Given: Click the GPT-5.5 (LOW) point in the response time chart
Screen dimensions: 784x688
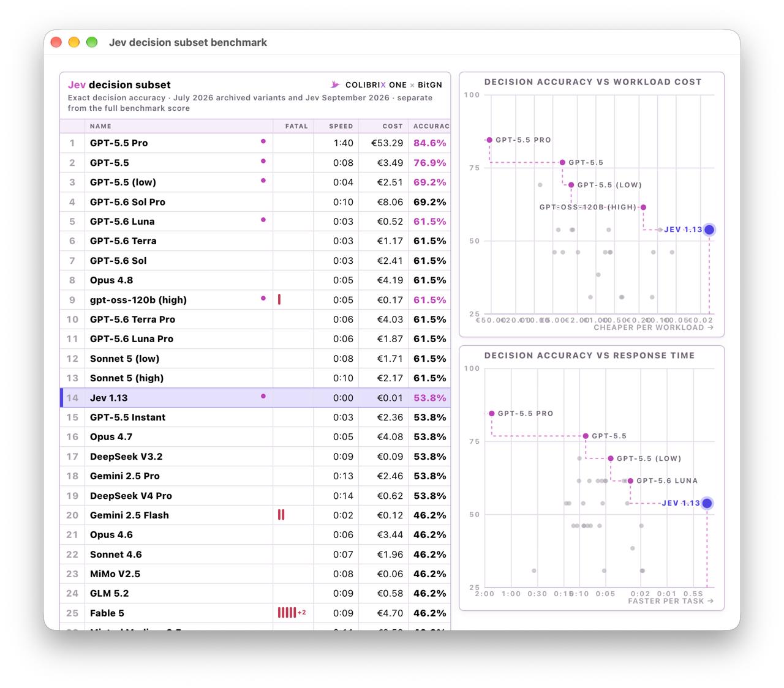Looking at the screenshot, I should tap(611, 458).
